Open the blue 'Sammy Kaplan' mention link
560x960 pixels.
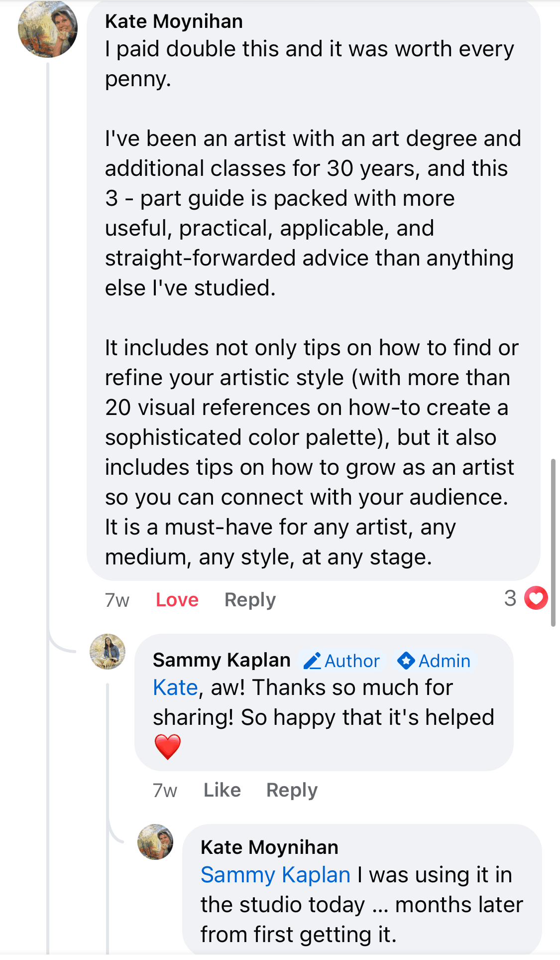point(275,875)
